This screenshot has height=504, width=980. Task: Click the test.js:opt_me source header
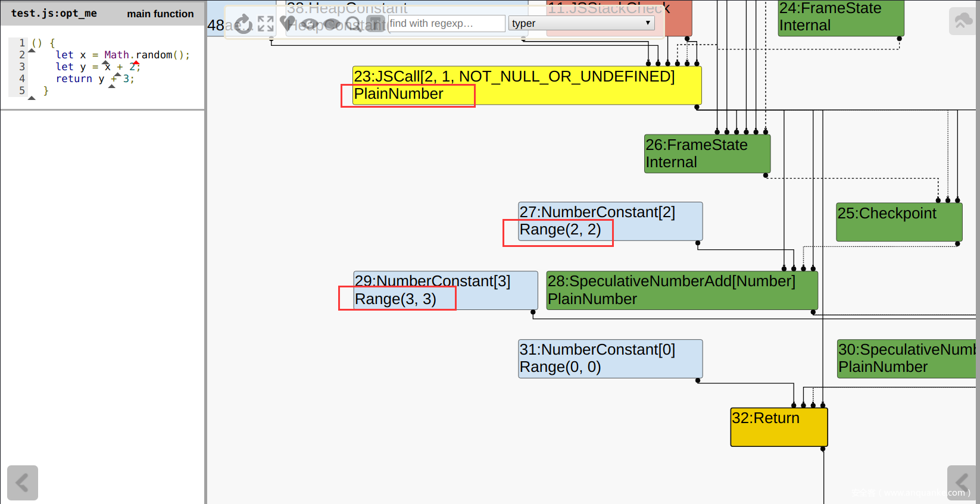pyautogui.click(x=54, y=13)
